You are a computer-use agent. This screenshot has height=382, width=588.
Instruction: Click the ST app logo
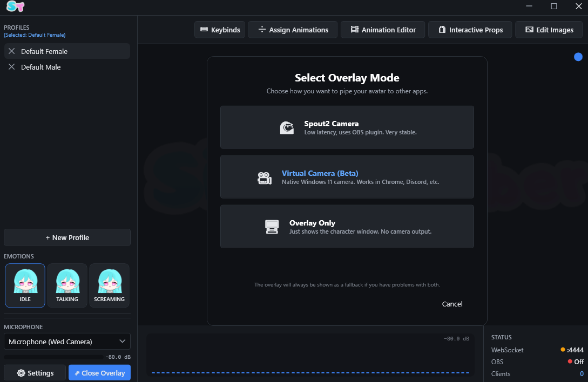pos(15,6)
